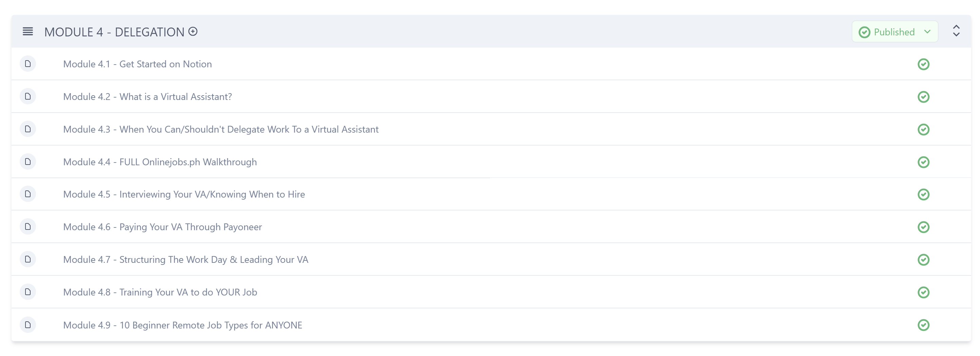Click the page icon for Module 4.7
The image size is (980, 356).
pyautogui.click(x=28, y=260)
